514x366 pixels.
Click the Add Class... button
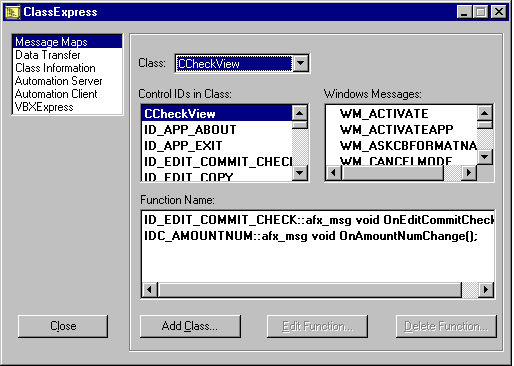(190, 326)
